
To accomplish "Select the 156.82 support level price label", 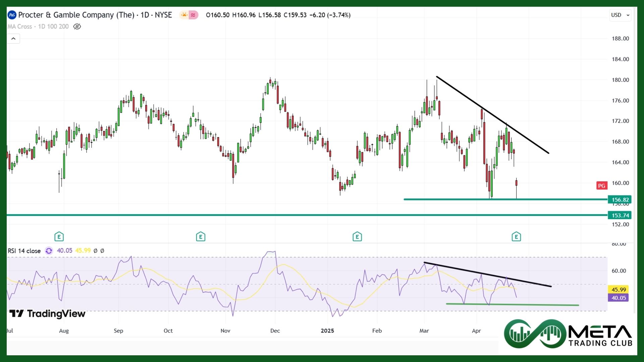I will tap(620, 199).
